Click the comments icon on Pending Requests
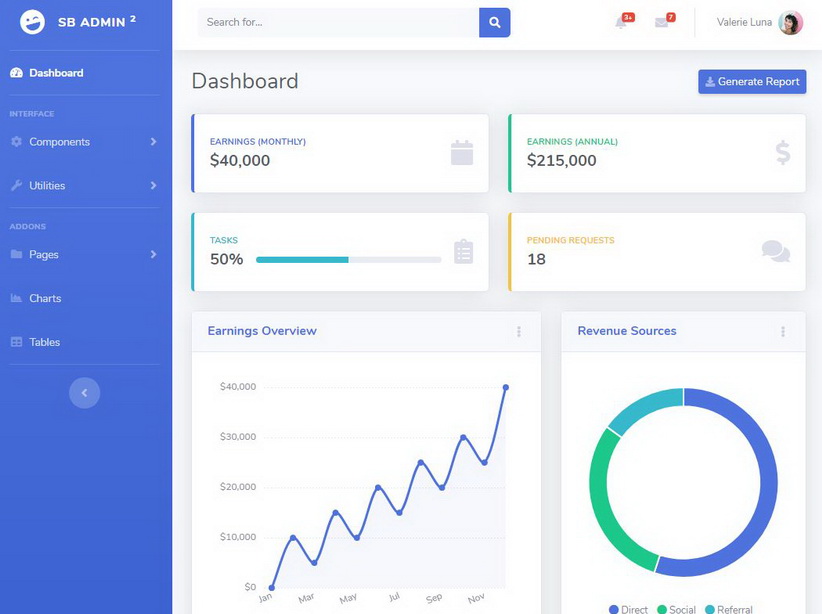 click(x=775, y=251)
